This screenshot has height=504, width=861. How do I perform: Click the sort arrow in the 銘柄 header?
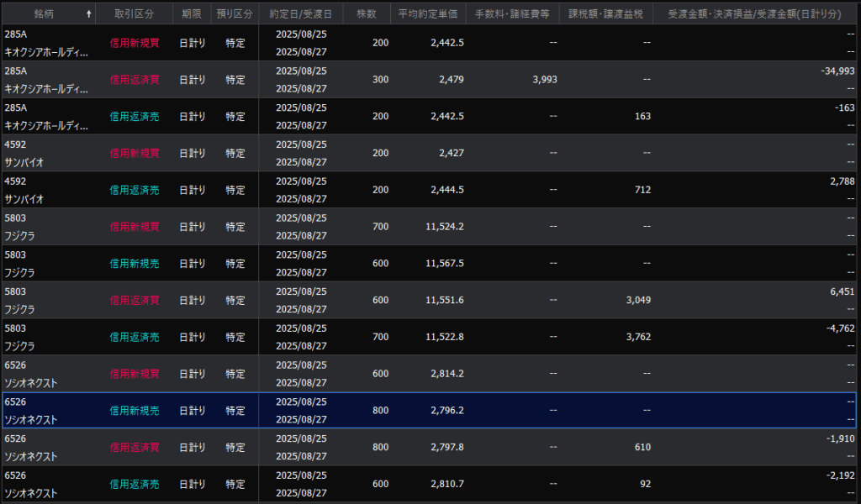(x=89, y=14)
